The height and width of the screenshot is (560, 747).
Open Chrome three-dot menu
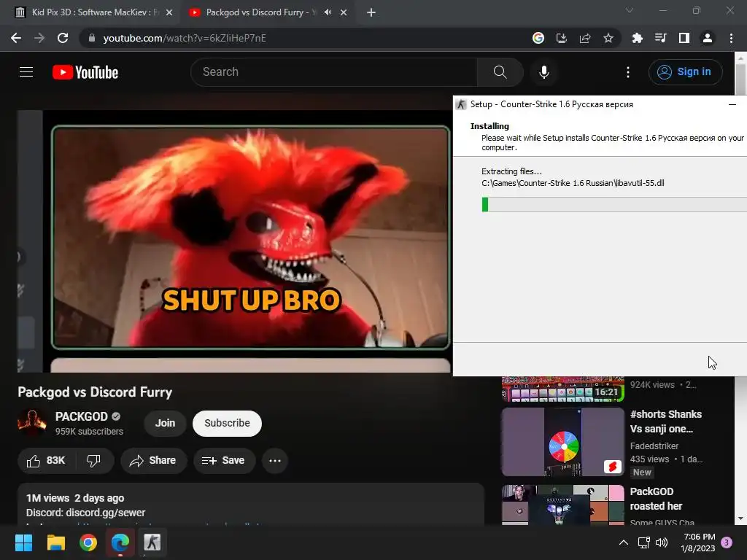point(731,38)
